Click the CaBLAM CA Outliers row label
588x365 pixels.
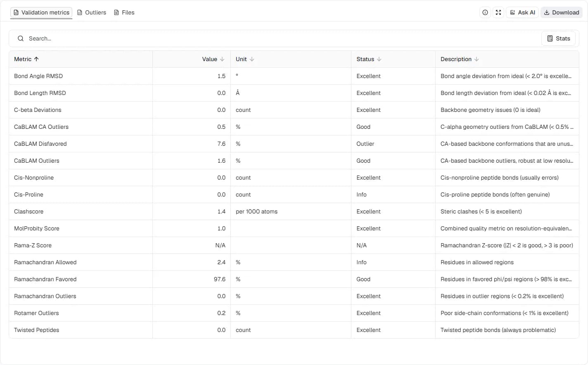pos(41,127)
